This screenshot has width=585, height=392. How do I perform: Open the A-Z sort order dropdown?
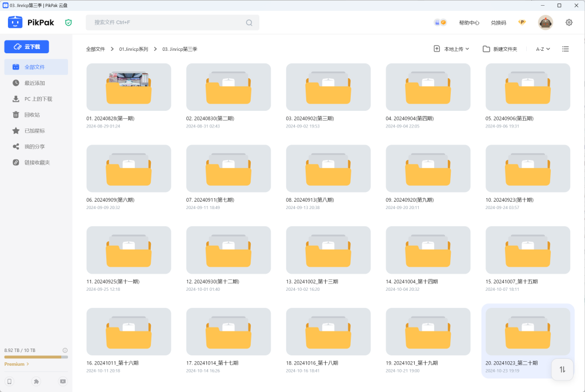(540, 49)
